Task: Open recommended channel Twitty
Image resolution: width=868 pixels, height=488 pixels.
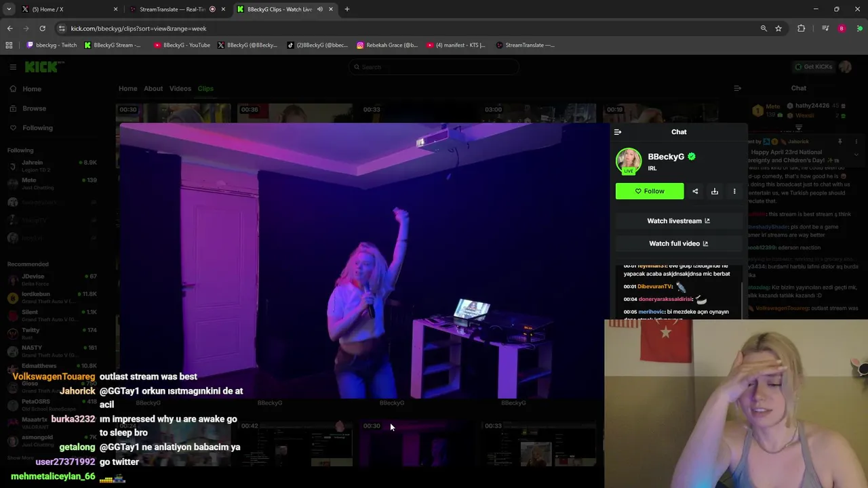Action: (52, 333)
